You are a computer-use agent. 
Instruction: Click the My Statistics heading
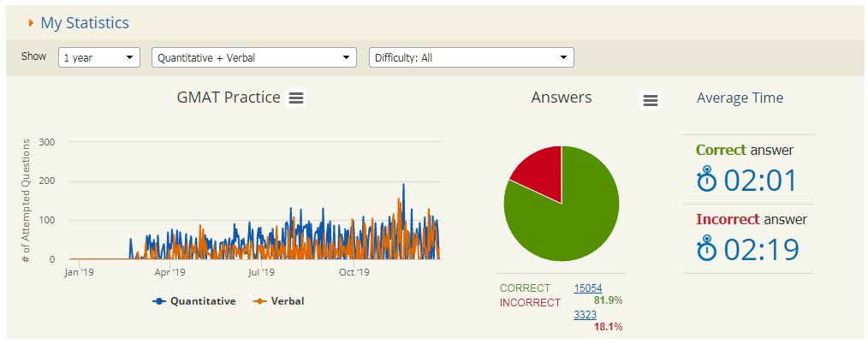pos(85,23)
